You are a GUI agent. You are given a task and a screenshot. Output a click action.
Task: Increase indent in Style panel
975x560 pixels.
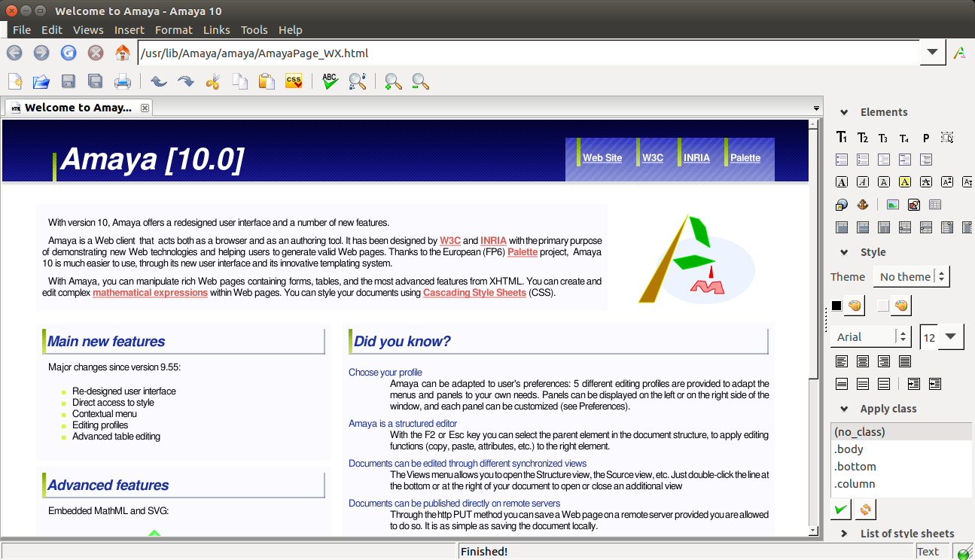coord(914,384)
